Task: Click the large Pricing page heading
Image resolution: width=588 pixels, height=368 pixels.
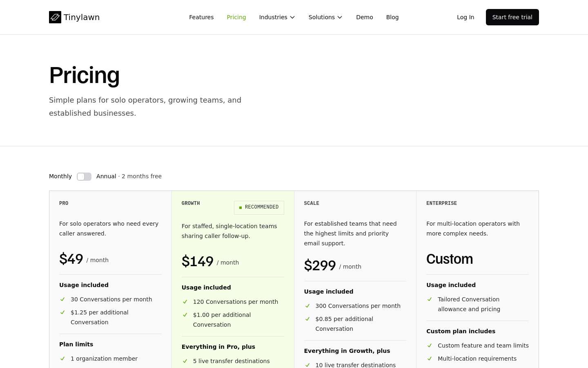Action: [x=84, y=75]
